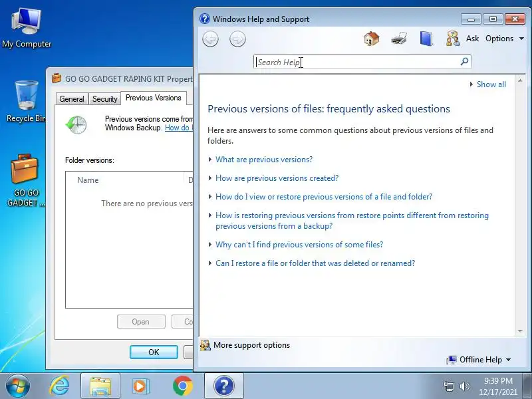Viewport: 532px width, 399px height.
Task: Click the More support options icon
Action: 205,345
